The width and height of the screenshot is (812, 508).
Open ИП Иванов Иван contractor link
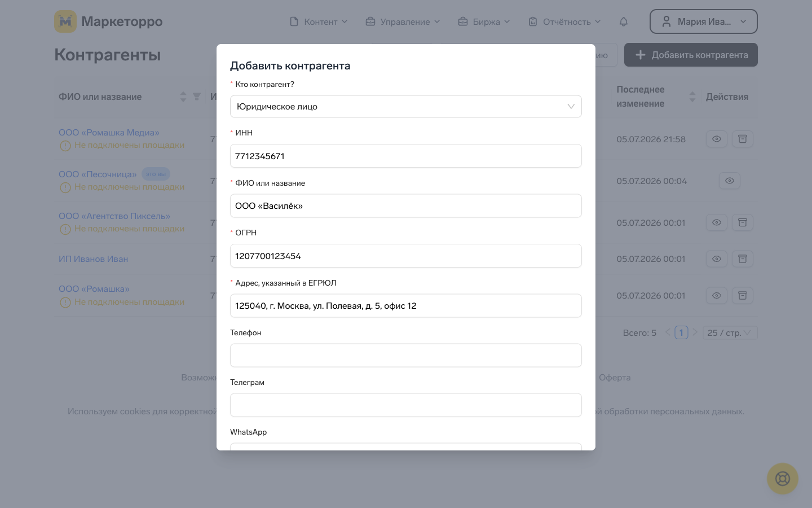[93, 259]
